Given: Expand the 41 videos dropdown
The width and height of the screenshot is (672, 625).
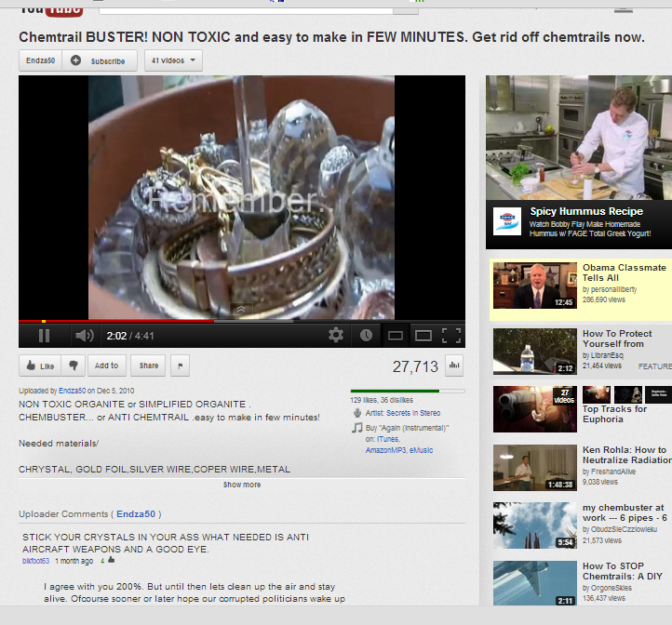Looking at the screenshot, I should pos(174,61).
